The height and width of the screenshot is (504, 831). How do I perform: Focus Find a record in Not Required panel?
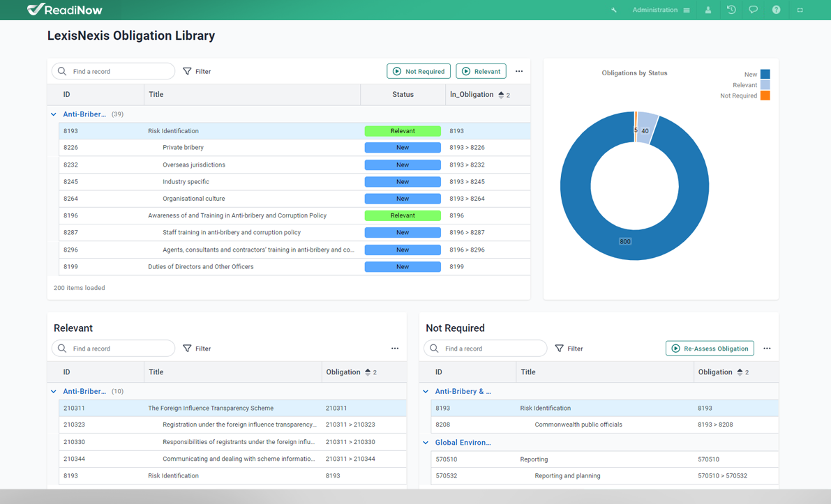[x=485, y=349]
